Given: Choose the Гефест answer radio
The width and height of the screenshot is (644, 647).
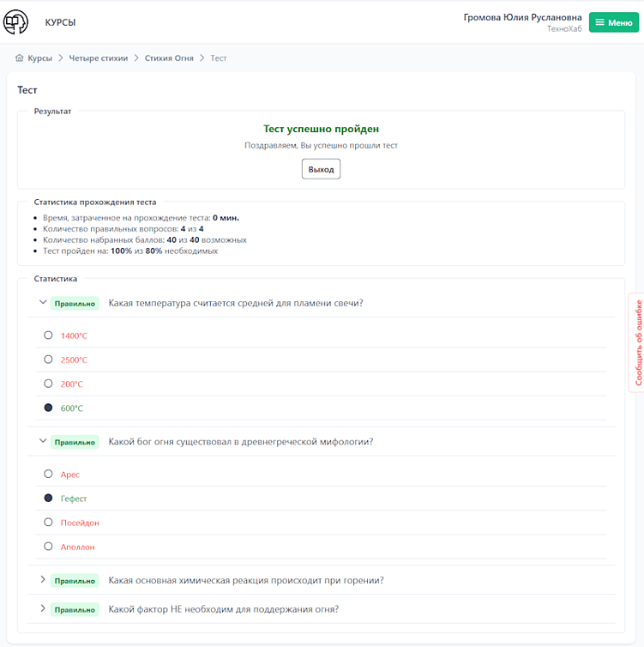Looking at the screenshot, I should point(48,498).
